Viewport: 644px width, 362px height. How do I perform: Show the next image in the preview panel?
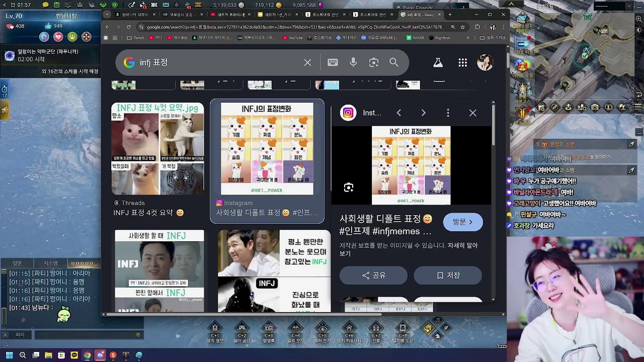(x=423, y=113)
